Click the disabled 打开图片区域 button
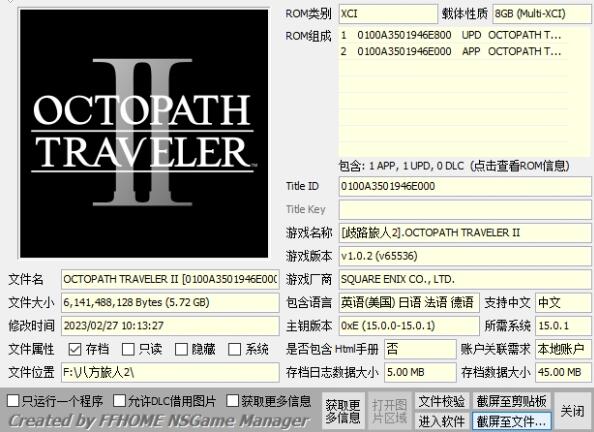Viewport: 594px width, 432px height. click(389, 411)
